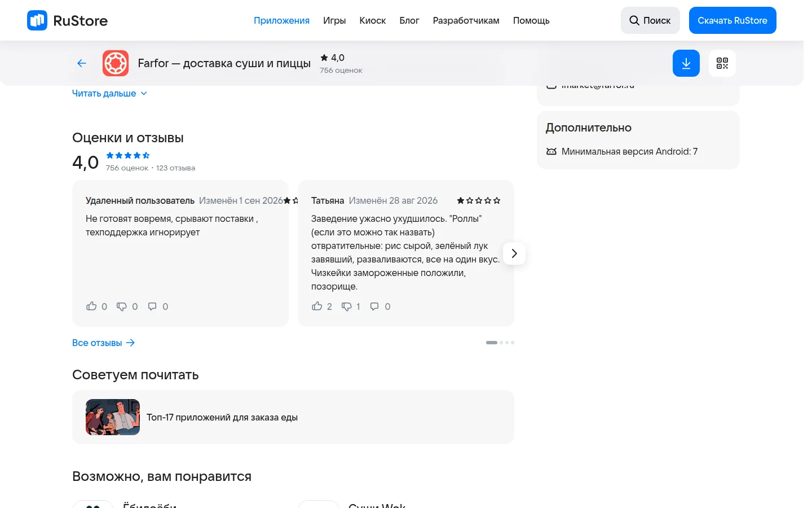Open the Приложения tab

point(281,20)
